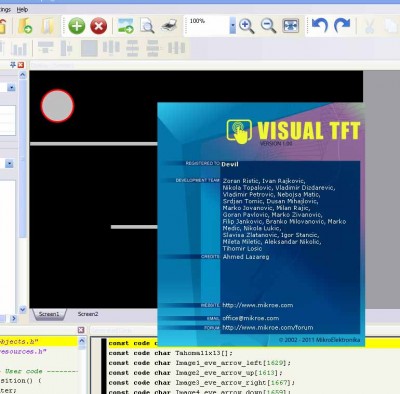Screen dimensions: 400x394
Task: Open the http://www.mikroe.com website link
Action: [258, 305]
